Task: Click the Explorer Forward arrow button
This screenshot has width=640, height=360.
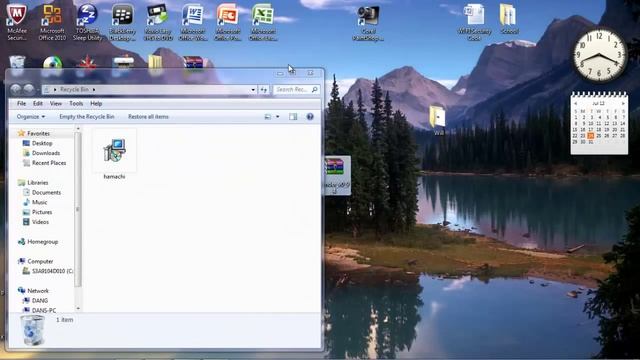Action: (x=29, y=89)
